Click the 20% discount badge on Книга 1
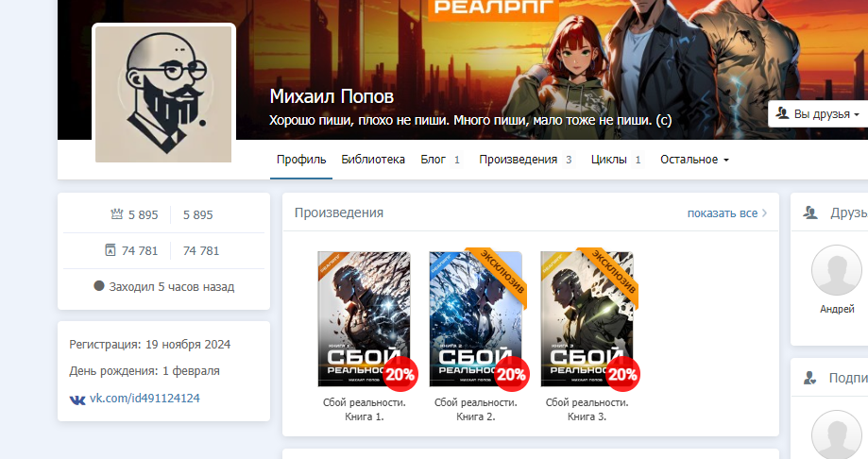 (400, 375)
